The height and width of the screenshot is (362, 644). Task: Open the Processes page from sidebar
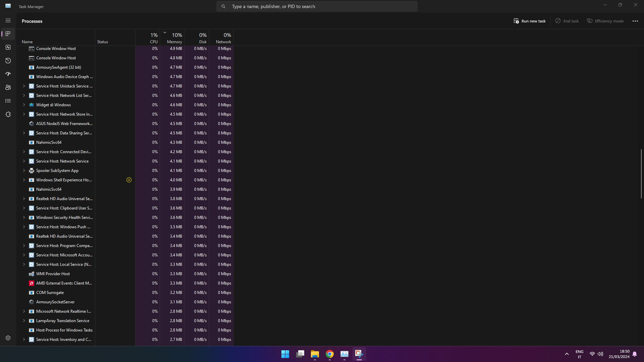pyautogui.click(x=8, y=34)
